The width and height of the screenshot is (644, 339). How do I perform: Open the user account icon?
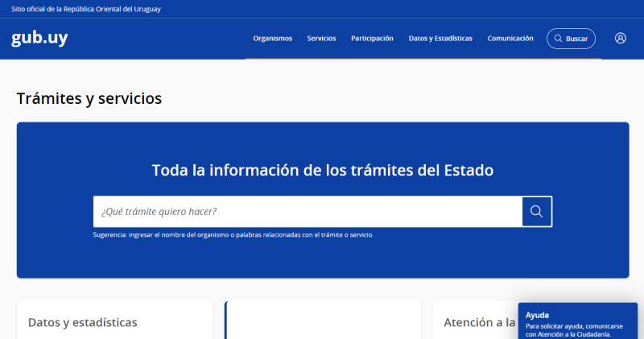(620, 38)
